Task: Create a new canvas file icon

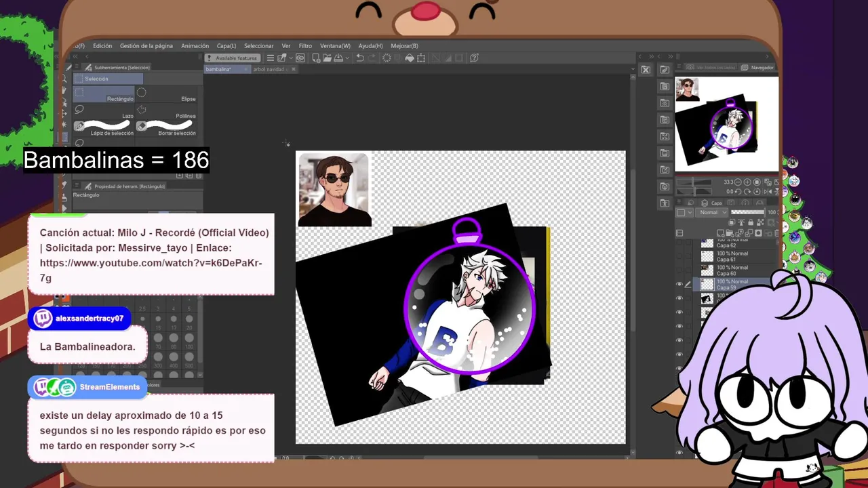Action: point(316,58)
